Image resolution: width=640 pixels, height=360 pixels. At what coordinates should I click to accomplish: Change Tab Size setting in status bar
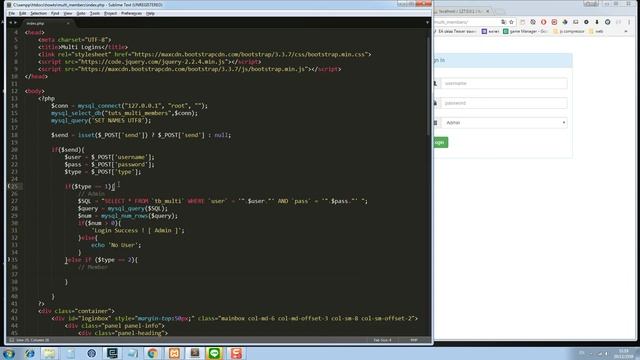click(x=382, y=340)
